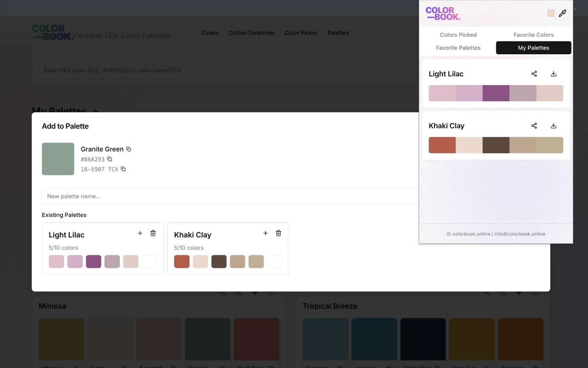The height and width of the screenshot is (368, 588).
Task: Share the Khaki Clay palette in popup
Action: pyautogui.click(x=534, y=126)
